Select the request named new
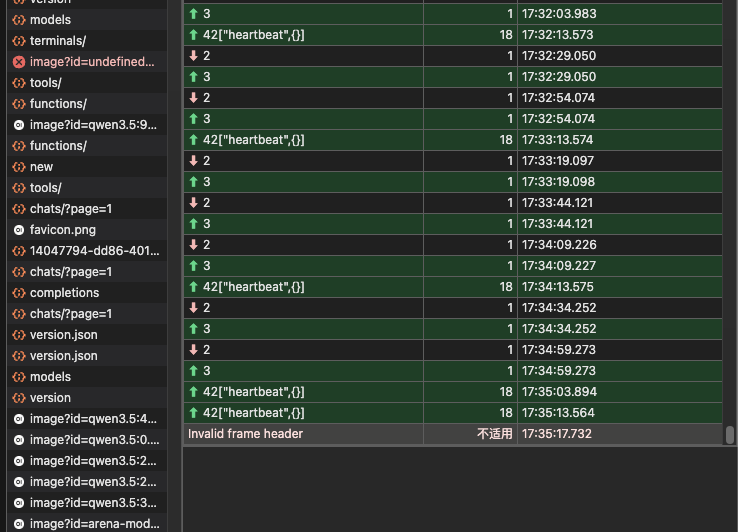This screenshot has width=738, height=532. 42,167
